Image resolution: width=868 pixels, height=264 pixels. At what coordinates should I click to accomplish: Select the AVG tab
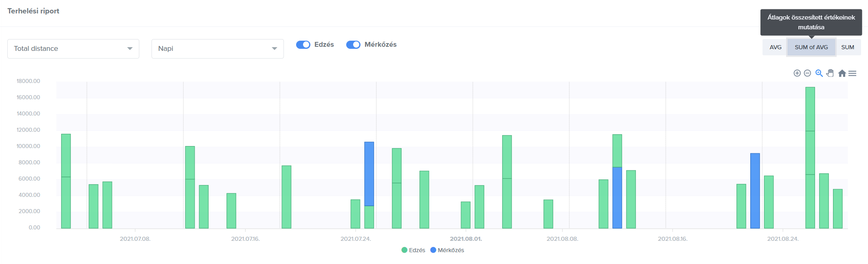tap(775, 47)
